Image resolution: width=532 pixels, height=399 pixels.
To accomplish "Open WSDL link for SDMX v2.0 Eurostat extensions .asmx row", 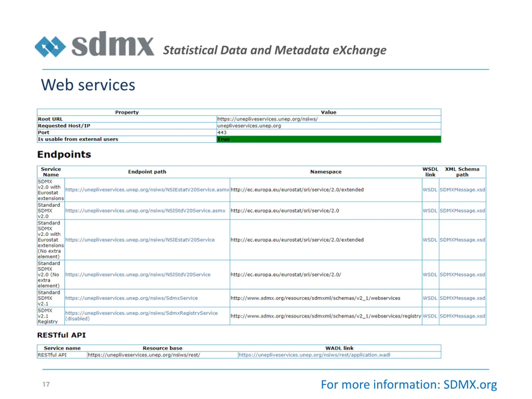I will click(430, 190).
